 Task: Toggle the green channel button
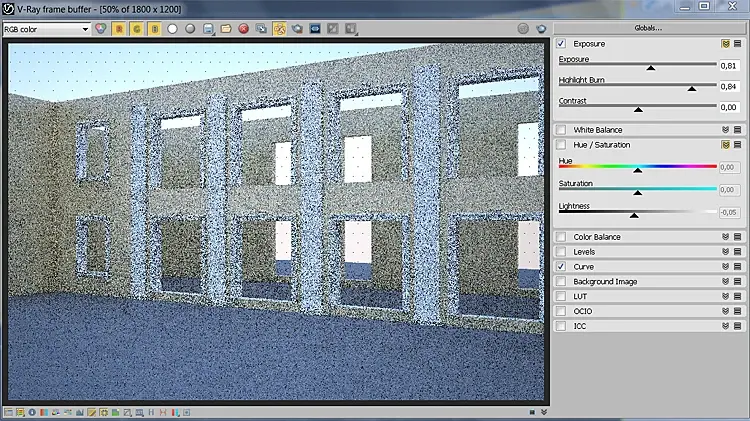click(136, 29)
